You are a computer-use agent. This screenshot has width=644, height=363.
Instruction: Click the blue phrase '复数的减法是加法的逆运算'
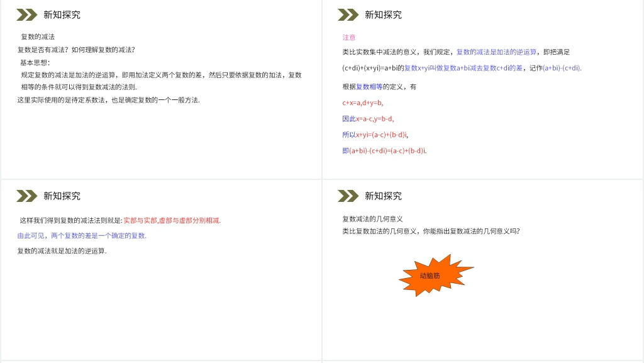coord(497,52)
